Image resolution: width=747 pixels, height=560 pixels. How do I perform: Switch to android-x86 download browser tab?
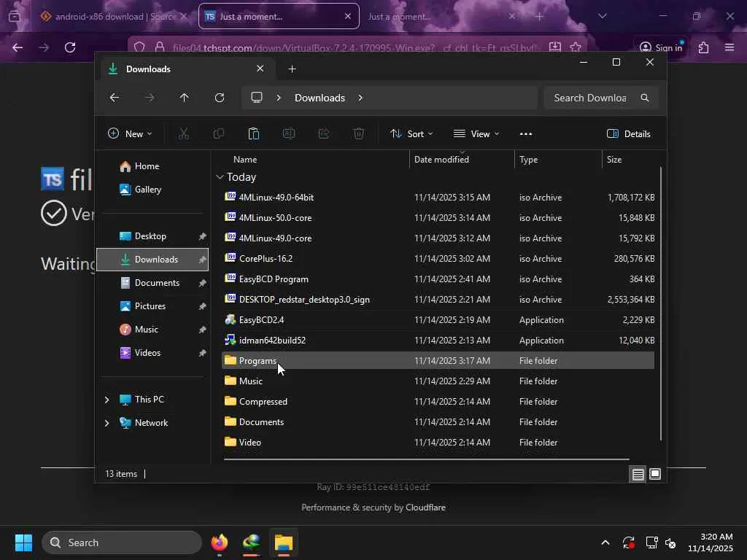pos(113,17)
